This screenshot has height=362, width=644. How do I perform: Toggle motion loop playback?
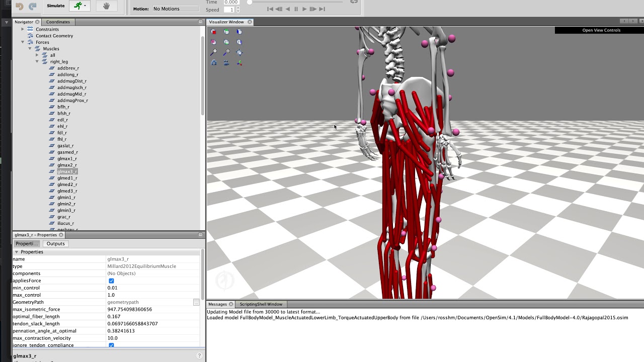[354, 2]
